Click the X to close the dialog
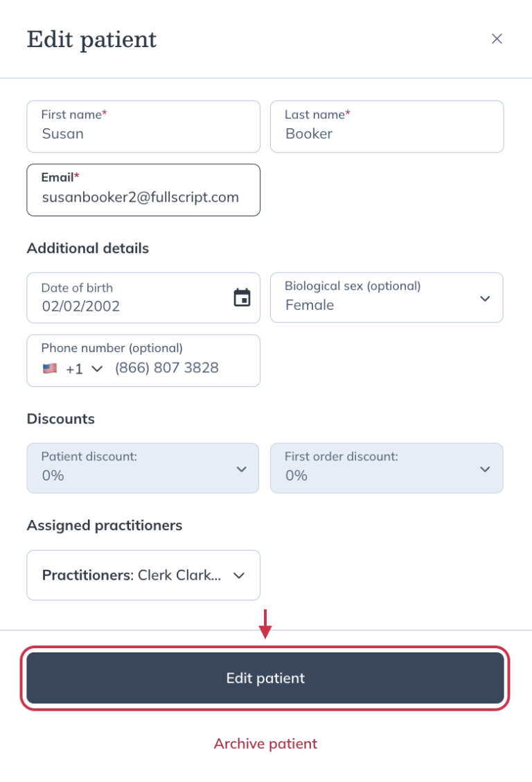532x782 pixels. pyautogui.click(x=497, y=39)
